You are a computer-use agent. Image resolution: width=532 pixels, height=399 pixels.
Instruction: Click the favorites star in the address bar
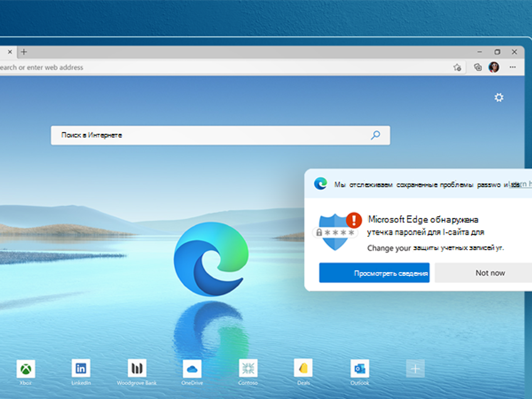click(x=458, y=67)
